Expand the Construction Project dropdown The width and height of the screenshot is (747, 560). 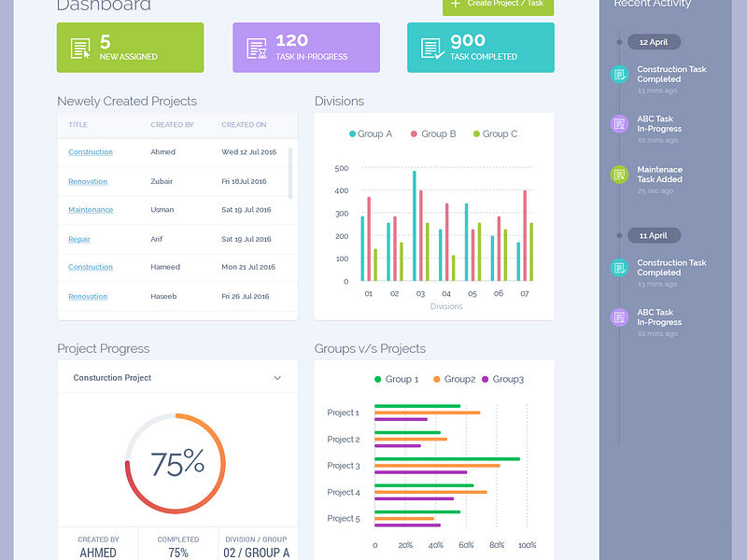click(x=276, y=377)
